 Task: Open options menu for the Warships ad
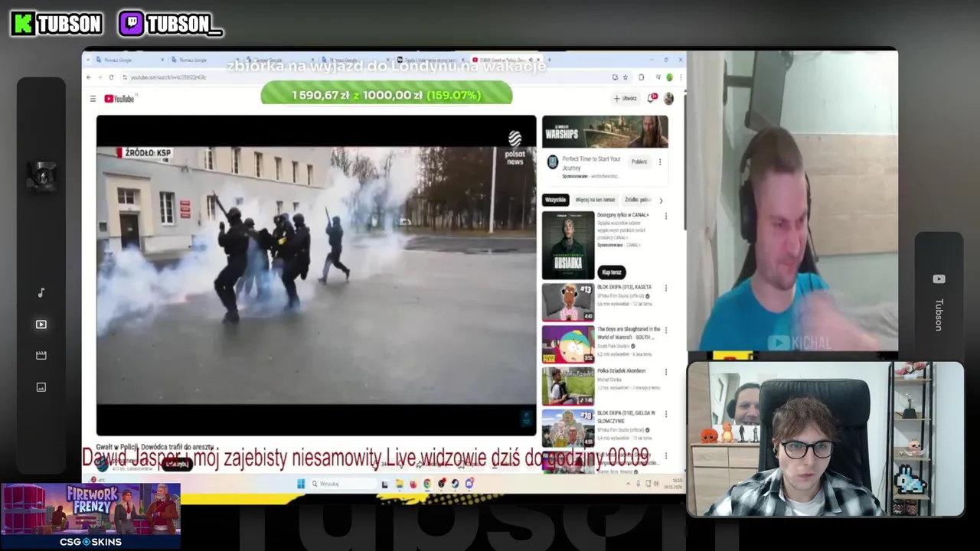pyautogui.click(x=660, y=161)
